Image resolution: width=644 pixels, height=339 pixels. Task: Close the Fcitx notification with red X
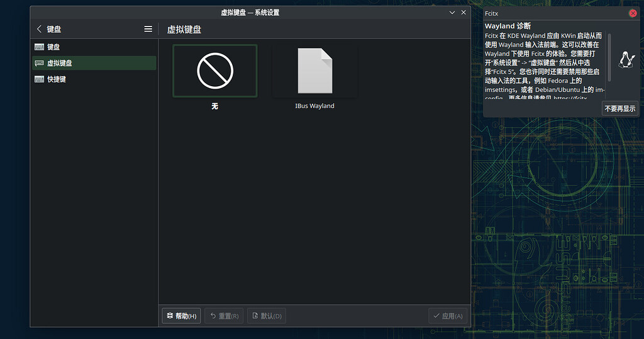(x=633, y=14)
